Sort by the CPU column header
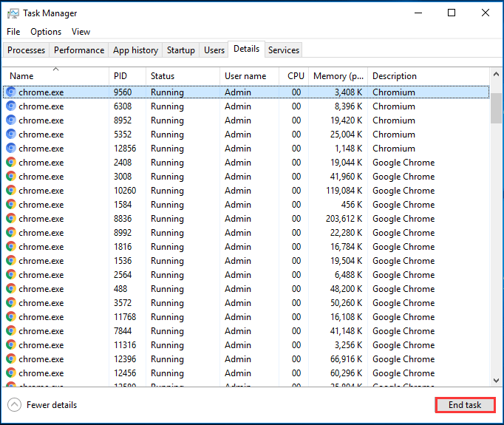 pyautogui.click(x=294, y=76)
